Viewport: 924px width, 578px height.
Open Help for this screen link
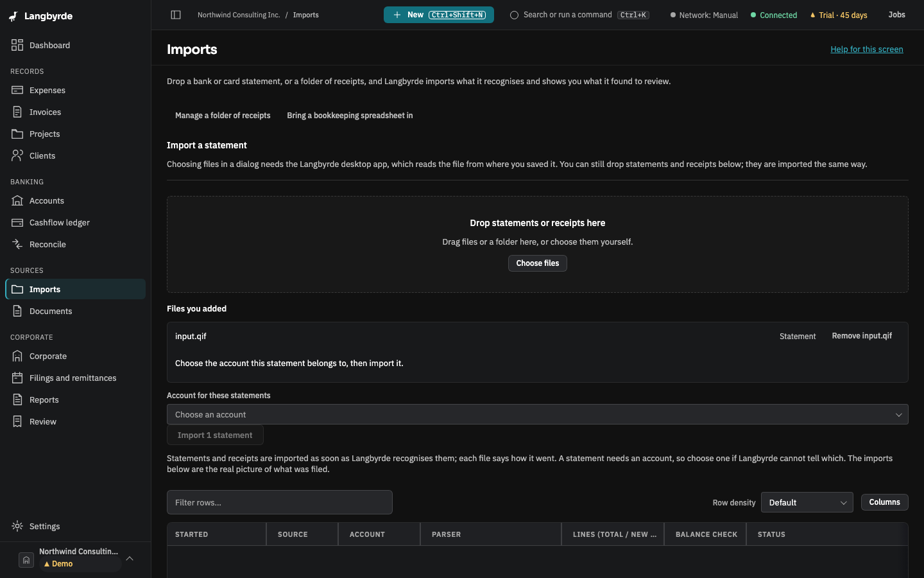click(867, 49)
